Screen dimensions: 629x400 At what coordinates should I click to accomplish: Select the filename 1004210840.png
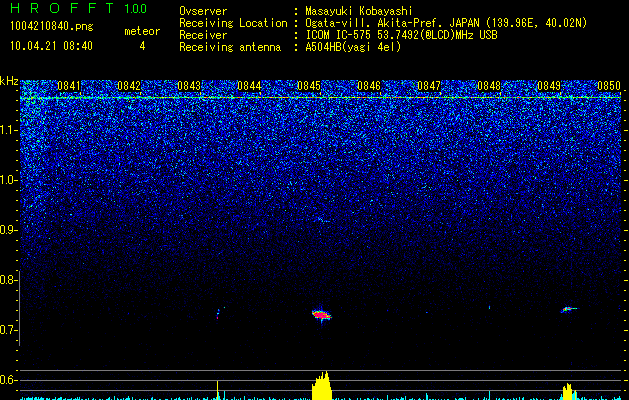(52, 26)
